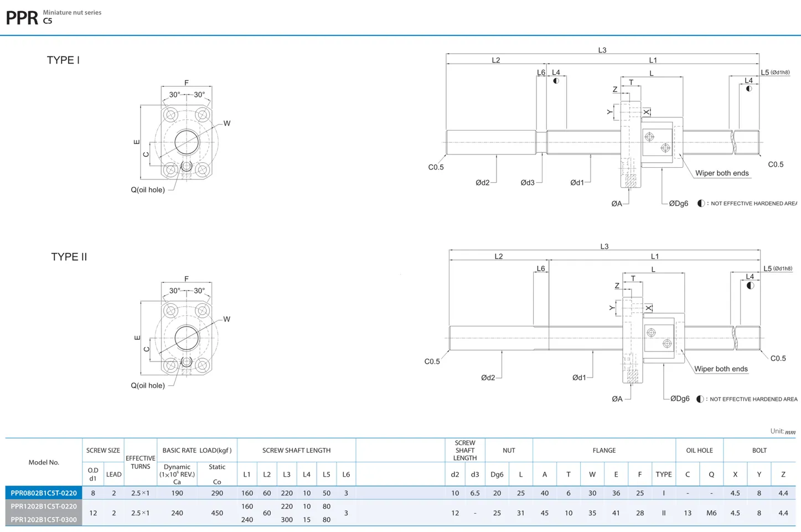This screenshot has height=532, width=801.
Task: Click the 'Static Co' column header
Action: pyautogui.click(x=217, y=474)
